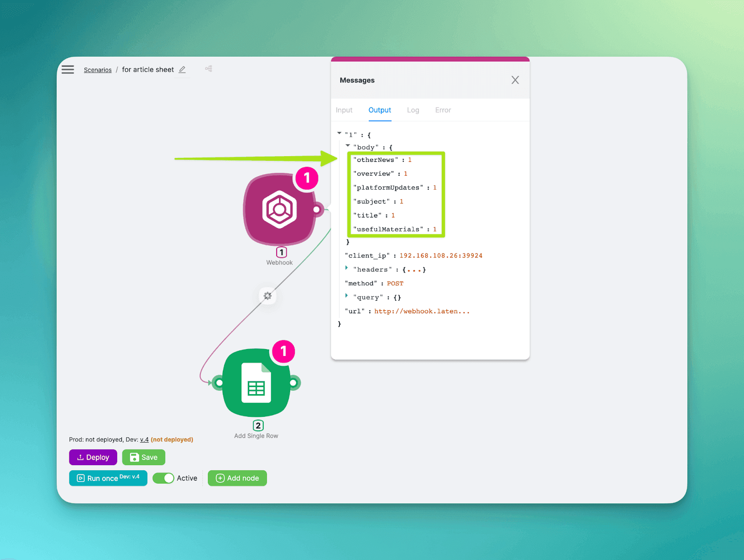Image resolution: width=744 pixels, height=560 pixels.
Task: Click the Add Single Row output connector
Action: tap(293, 383)
